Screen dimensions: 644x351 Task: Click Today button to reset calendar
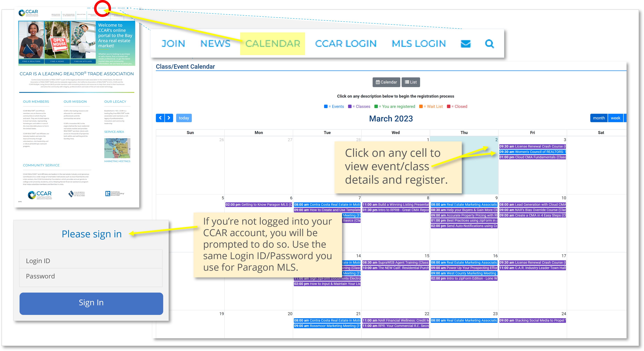(183, 118)
